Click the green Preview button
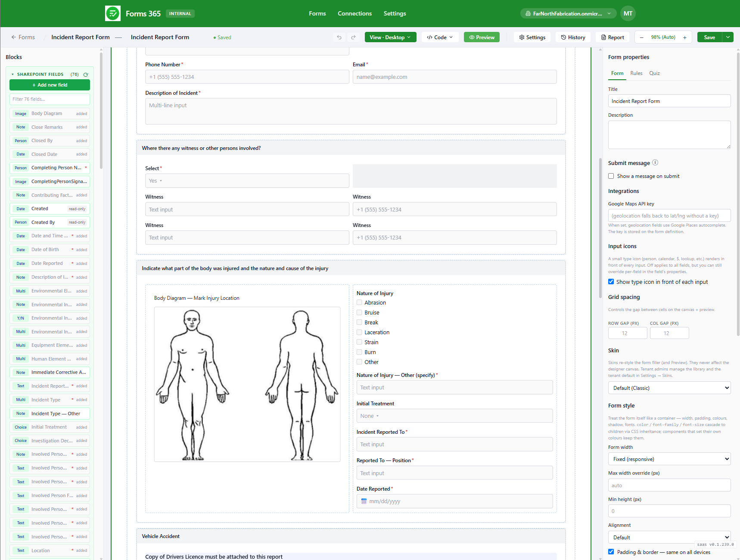 [x=482, y=37]
